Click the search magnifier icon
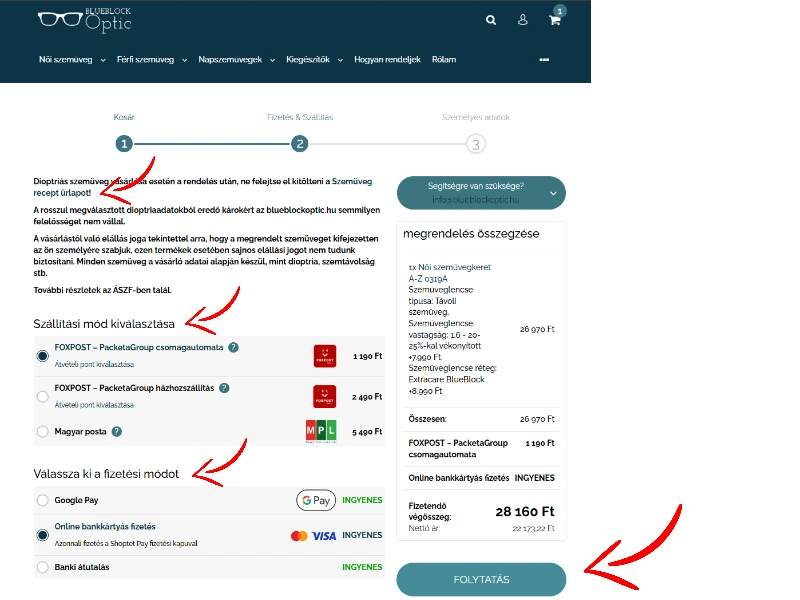Viewport: 800px width, 600px height. point(490,20)
